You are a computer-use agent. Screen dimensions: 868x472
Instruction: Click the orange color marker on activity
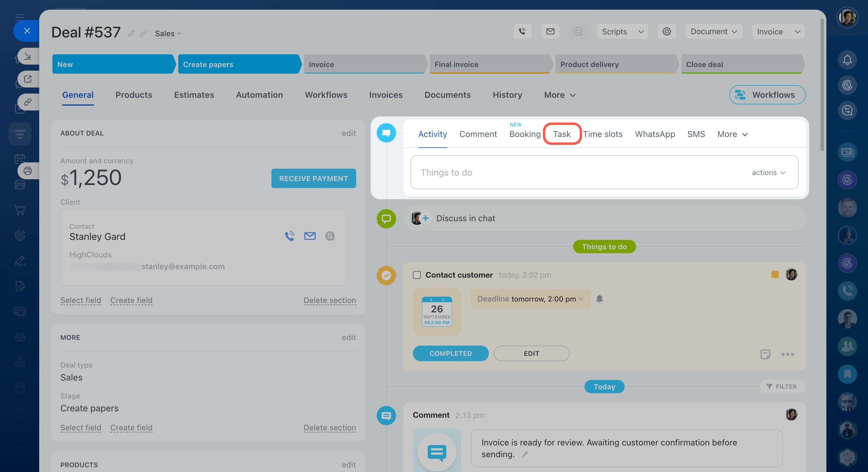[x=775, y=274]
